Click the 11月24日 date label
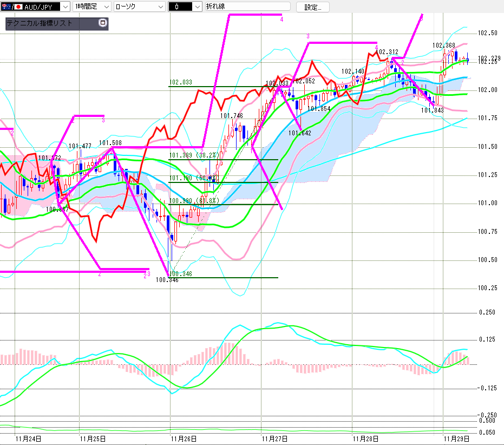The height and width of the screenshot is (445, 504). tap(28, 437)
